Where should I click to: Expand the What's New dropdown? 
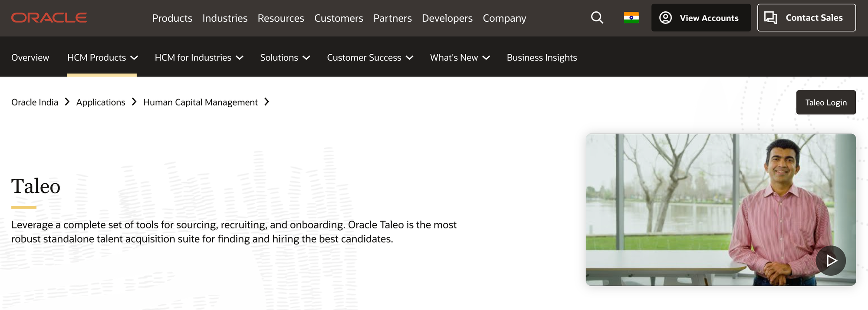[459, 57]
